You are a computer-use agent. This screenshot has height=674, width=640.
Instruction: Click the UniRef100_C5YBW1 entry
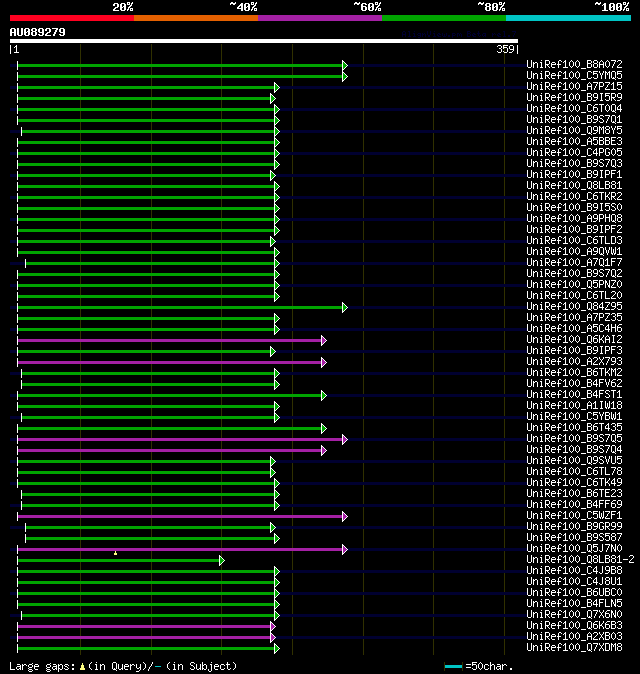(574, 417)
